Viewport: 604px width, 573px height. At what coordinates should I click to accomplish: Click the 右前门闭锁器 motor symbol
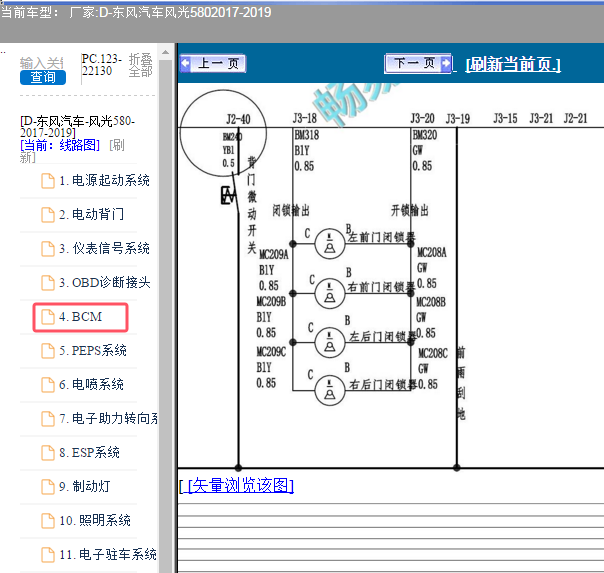(x=330, y=293)
